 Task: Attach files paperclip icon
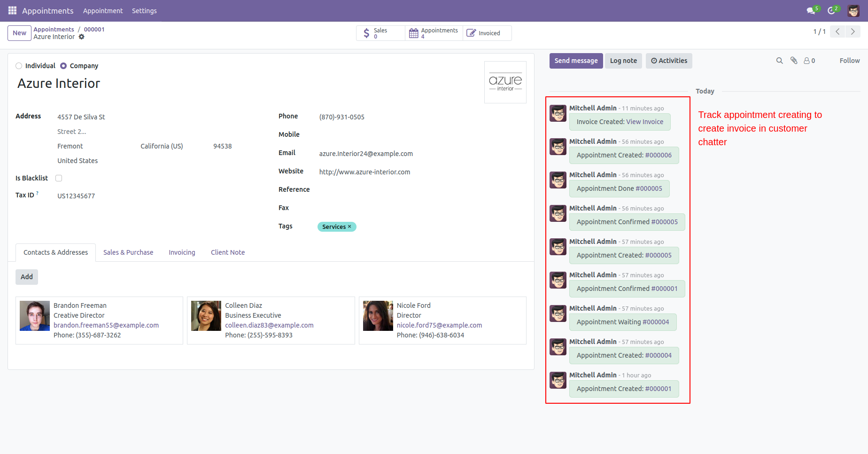tap(794, 61)
